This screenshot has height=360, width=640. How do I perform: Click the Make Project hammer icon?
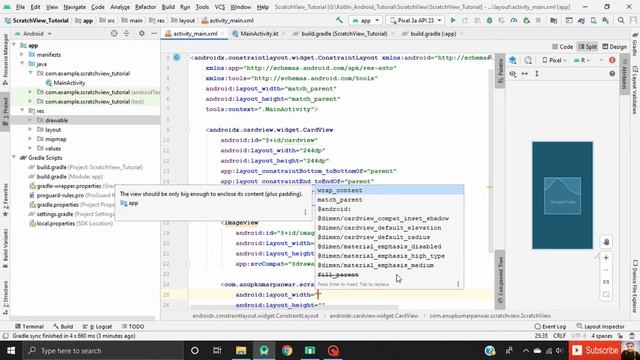(x=339, y=20)
